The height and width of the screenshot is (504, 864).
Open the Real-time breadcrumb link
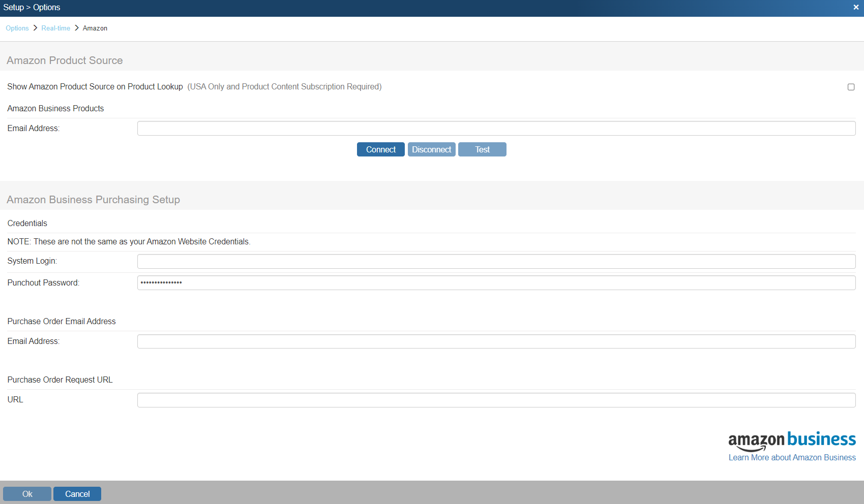56,28
